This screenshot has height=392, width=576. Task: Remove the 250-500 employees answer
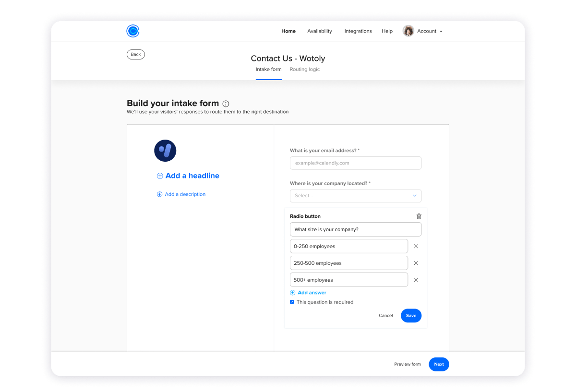pyautogui.click(x=416, y=263)
